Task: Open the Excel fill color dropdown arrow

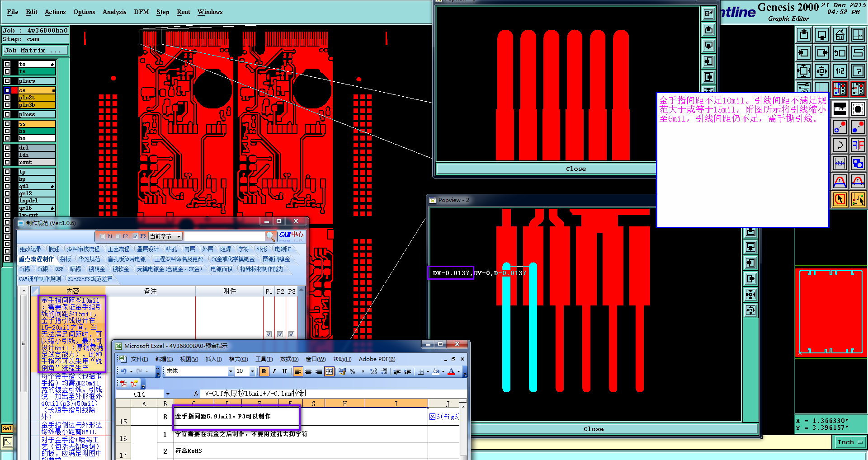Action: (443, 371)
